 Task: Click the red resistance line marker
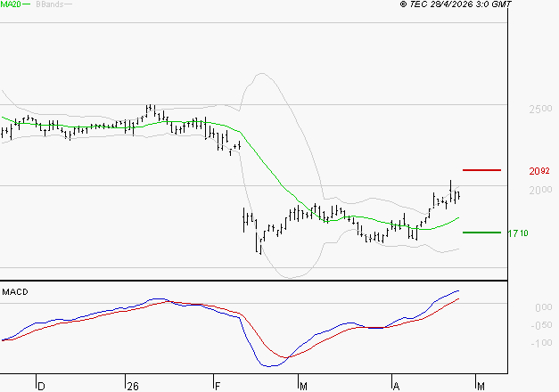coord(481,170)
